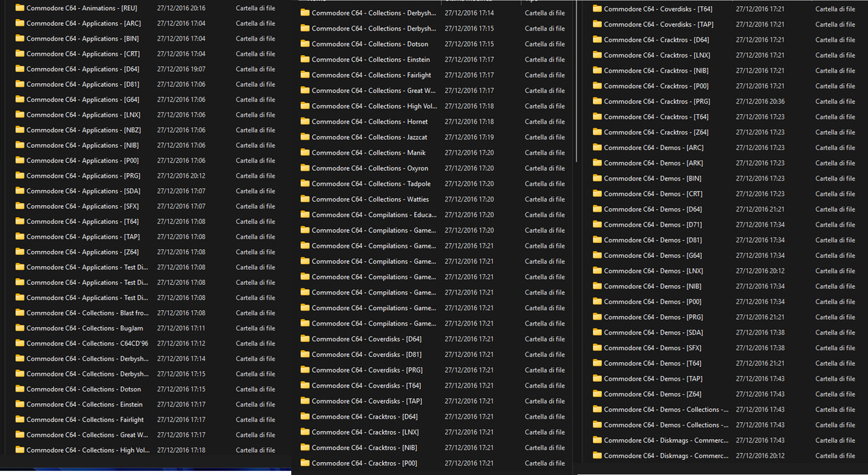Screen dimensions: 868x475
Task: Select folder icon of Collections - C64CD'96
Action: [20, 343]
